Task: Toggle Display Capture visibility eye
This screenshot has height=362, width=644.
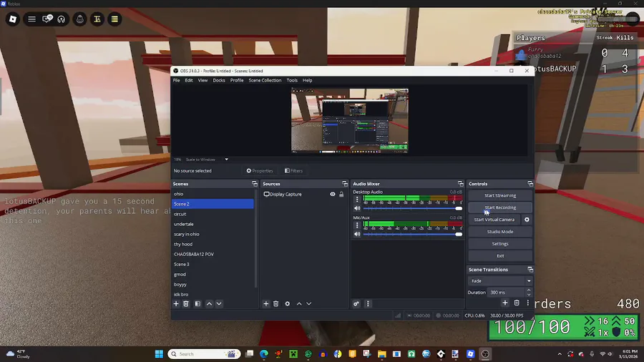Action: [x=333, y=194]
